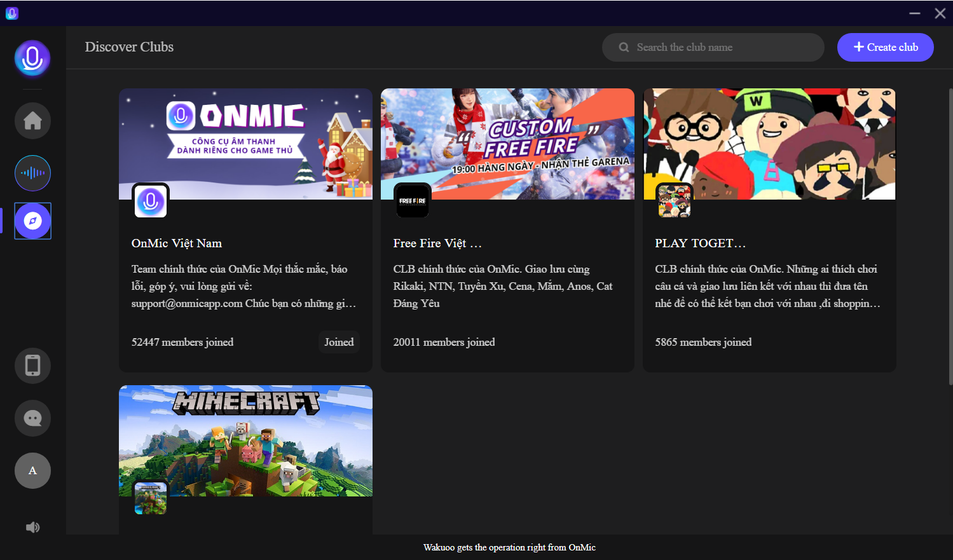Click the 52447 members joined text
Screen dimensions: 953x560
click(x=182, y=342)
